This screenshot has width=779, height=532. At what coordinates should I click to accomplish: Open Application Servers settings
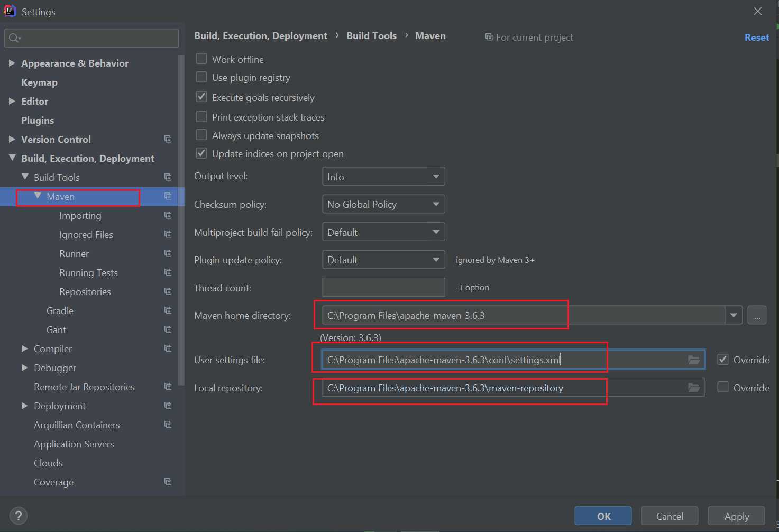click(x=74, y=444)
